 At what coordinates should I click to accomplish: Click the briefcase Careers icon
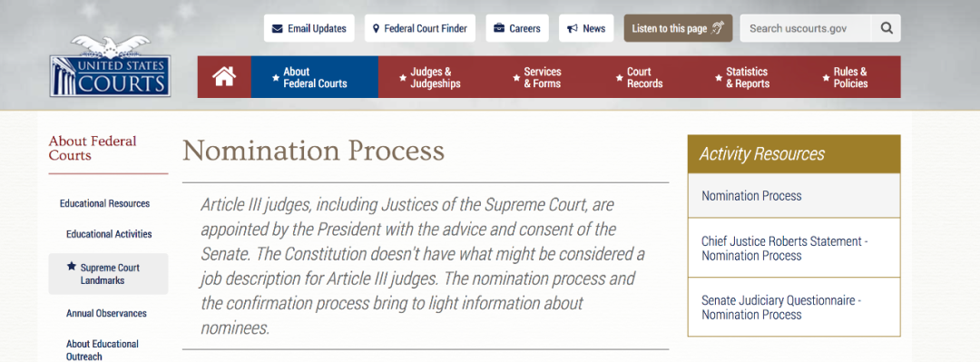coord(499,29)
